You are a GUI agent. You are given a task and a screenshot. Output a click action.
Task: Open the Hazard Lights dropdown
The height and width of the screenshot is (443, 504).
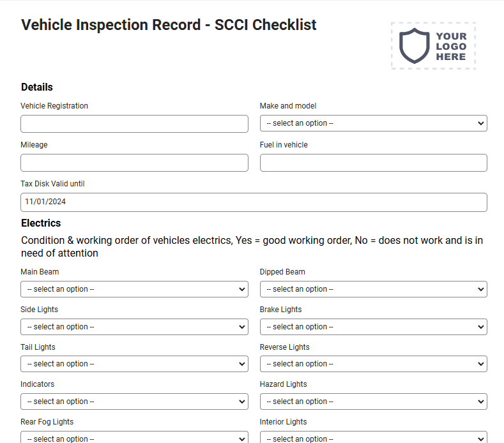click(x=374, y=402)
